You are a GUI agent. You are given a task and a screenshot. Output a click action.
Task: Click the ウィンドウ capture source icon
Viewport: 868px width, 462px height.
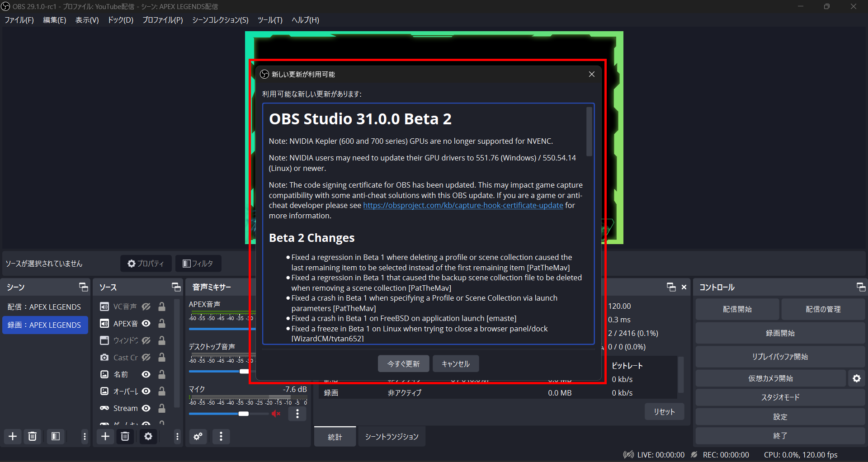104,340
